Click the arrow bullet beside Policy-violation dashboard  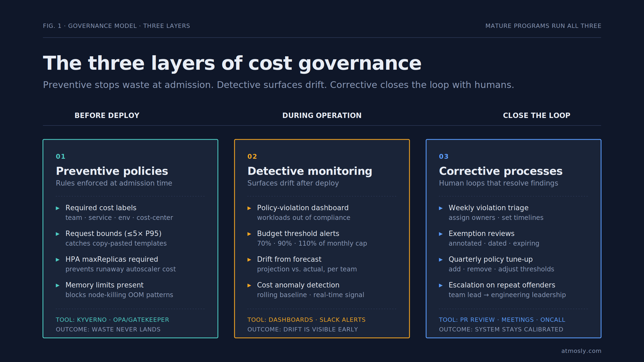coord(249,208)
